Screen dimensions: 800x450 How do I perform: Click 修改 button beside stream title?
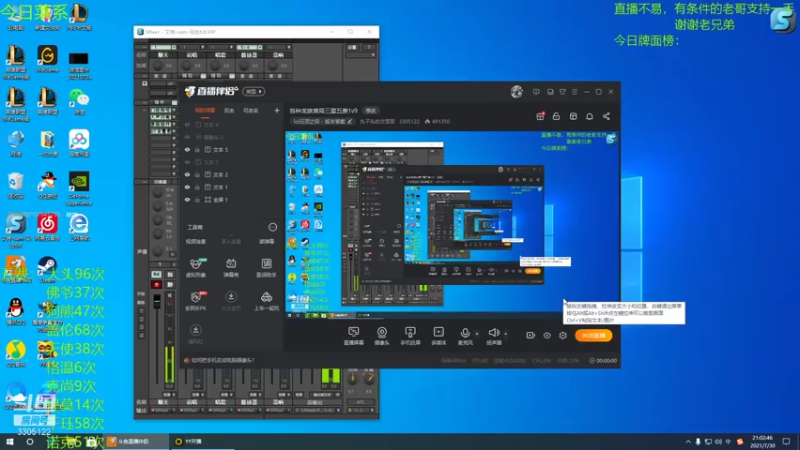370,111
